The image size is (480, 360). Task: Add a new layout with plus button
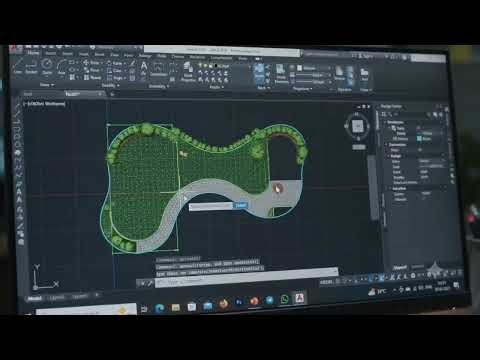tap(97, 295)
